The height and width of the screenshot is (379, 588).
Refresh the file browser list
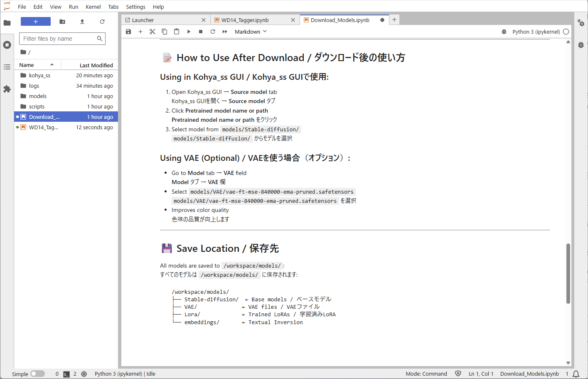tap(102, 22)
